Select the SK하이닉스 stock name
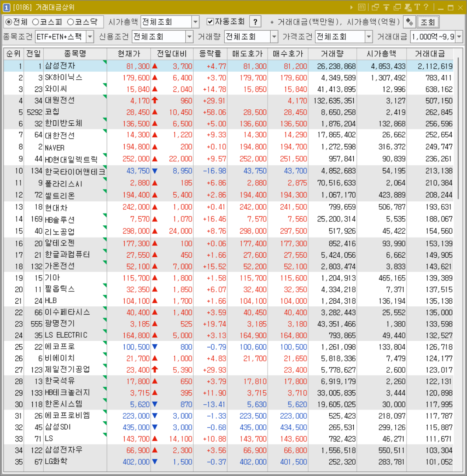This screenshot has width=467, height=476. pyautogui.click(x=63, y=77)
